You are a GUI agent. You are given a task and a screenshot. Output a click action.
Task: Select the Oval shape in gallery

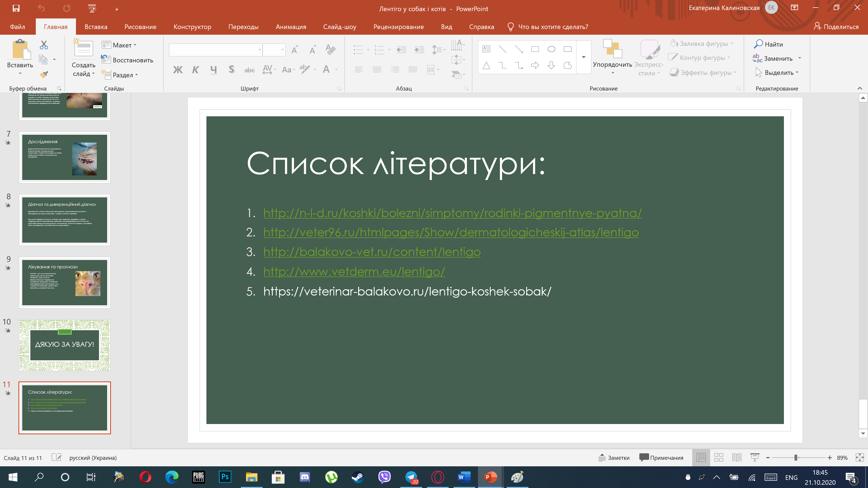coord(551,49)
